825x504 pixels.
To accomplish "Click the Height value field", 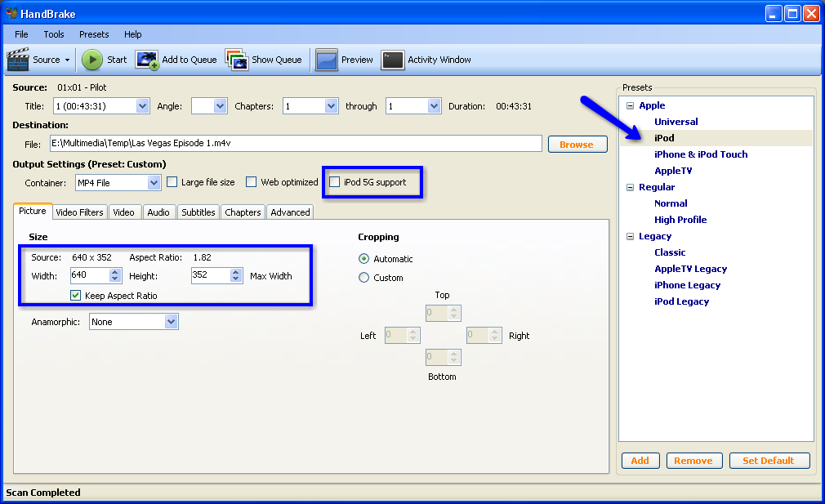I will pyautogui.click(x=211, y=274).
